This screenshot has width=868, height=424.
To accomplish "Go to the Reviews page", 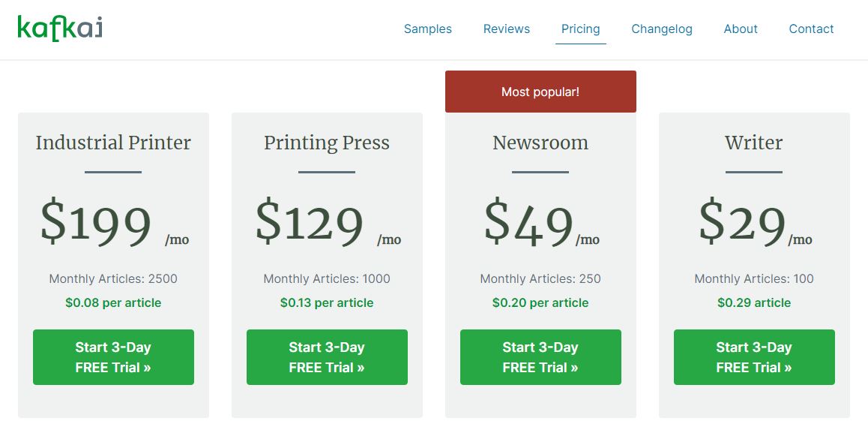I will pyautogui.click(x=506, y=29).
